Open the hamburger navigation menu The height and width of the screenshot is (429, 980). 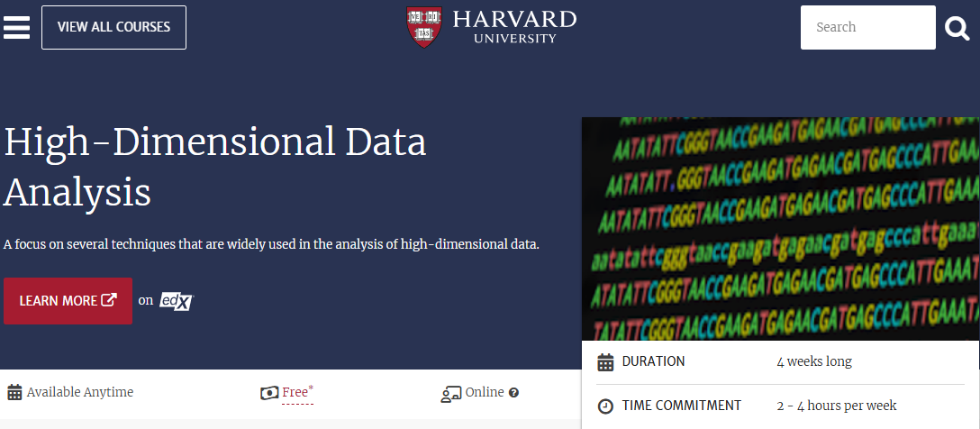point(16,27)
